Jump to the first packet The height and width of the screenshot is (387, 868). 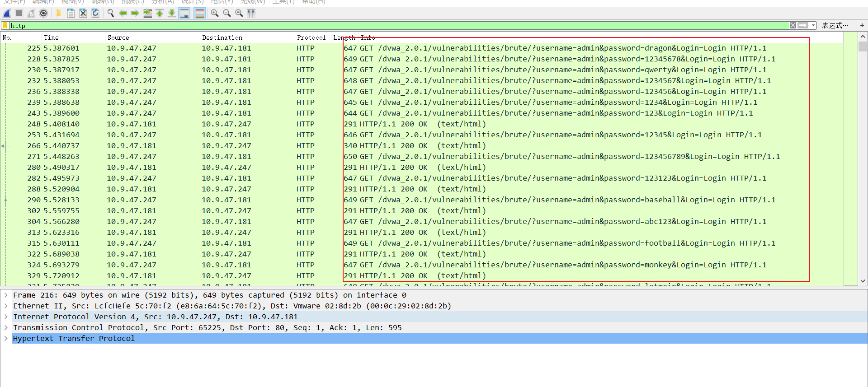(160, 13)
